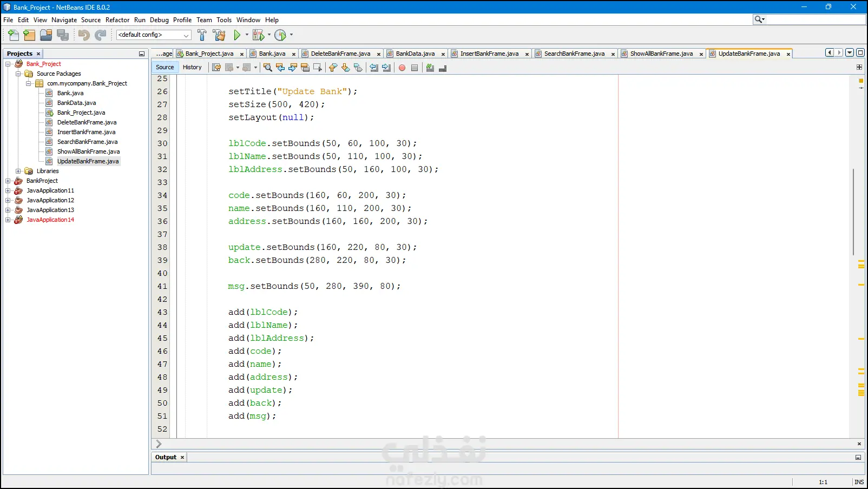Select DeleteBankFrame.java in project tree
The width and height of the screenshot is (868, 489).
tap(87, 122)
